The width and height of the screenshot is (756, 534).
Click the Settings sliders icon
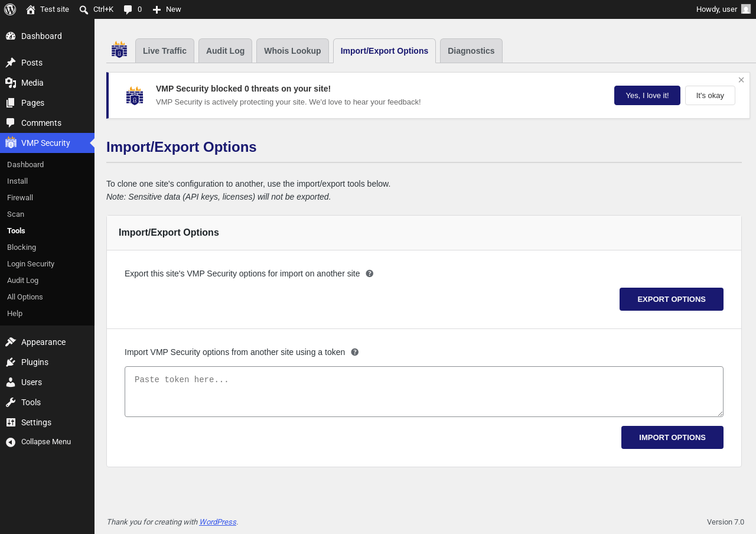(x=11, y=422)
